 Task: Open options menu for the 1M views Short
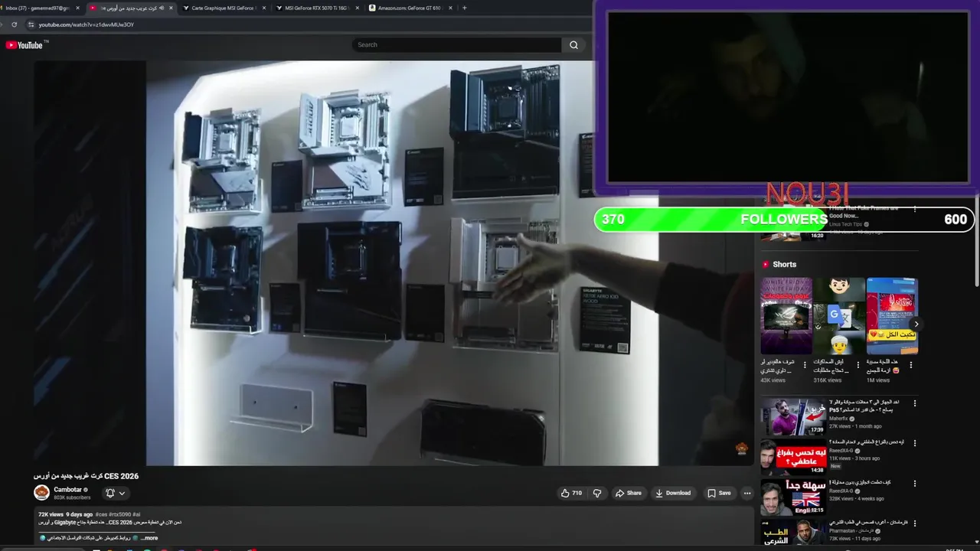pyautogui.click(x=910, y=365)
